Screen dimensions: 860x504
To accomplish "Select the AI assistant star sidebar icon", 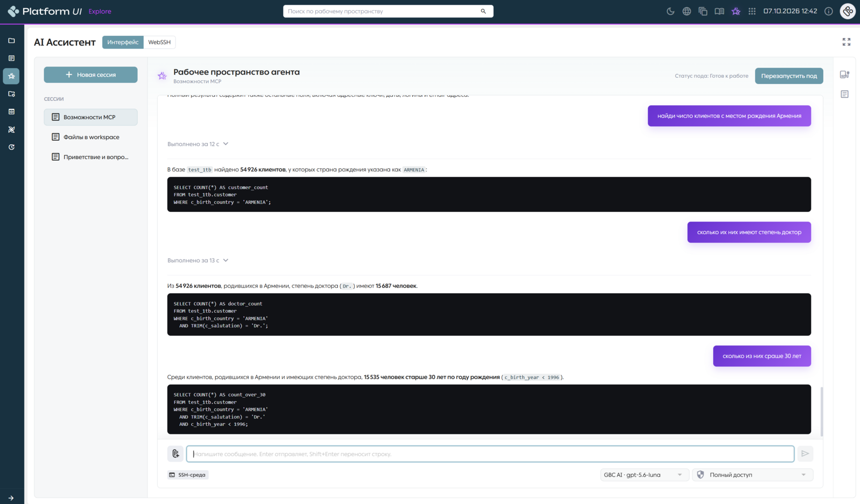I will (11, 76).
